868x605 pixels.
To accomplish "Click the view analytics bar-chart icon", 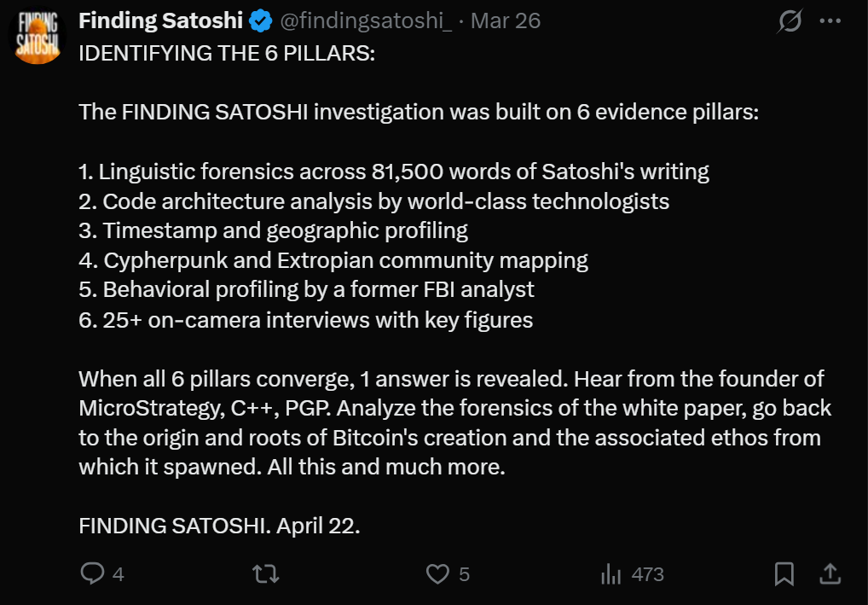I will [610, 574].
